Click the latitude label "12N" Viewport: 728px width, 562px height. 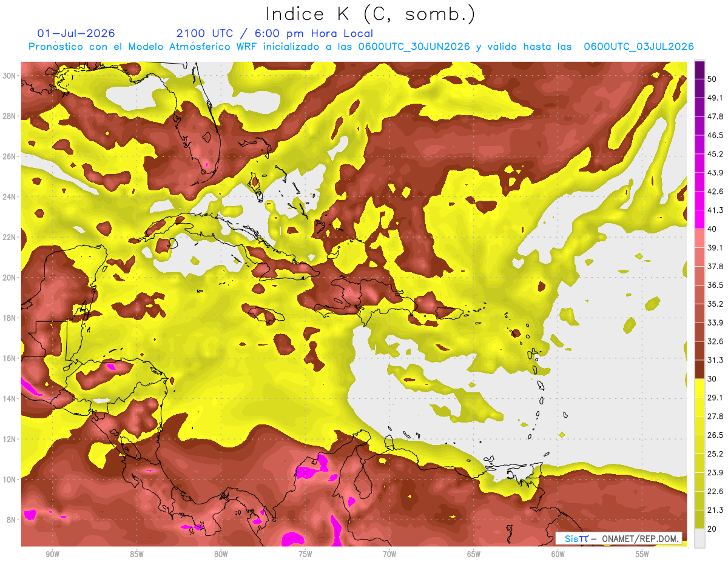(9, 439)
